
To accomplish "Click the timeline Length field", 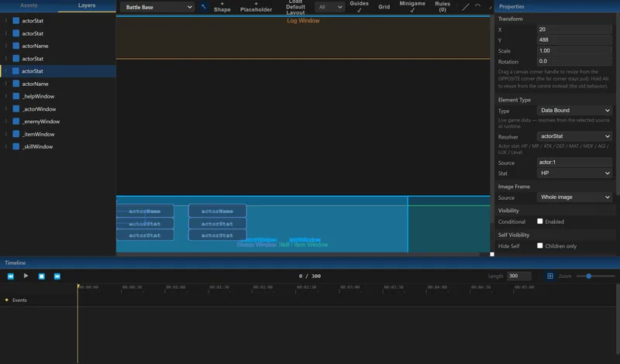I will tap(519, 276).
